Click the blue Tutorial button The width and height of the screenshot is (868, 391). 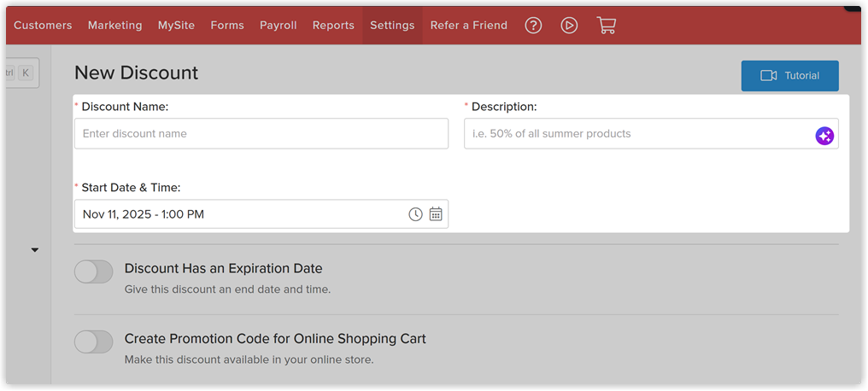789,76
